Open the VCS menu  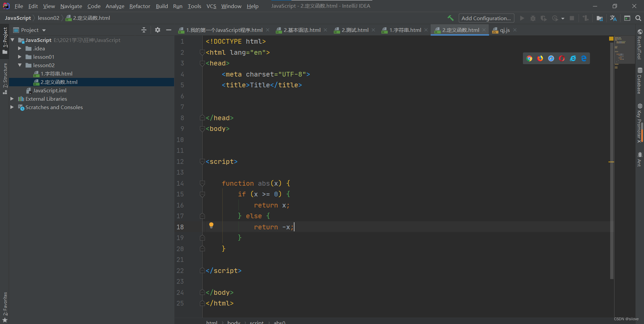[x=211, y=6]
